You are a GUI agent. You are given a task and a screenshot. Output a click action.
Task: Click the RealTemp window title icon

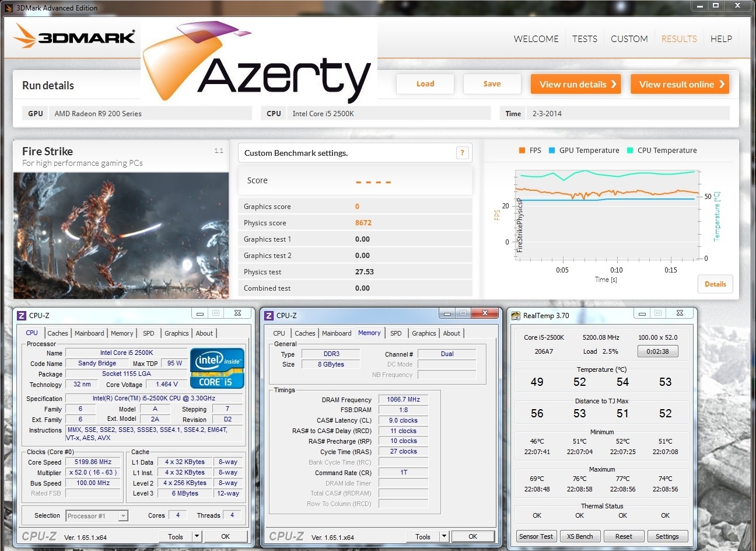[516, 315]
